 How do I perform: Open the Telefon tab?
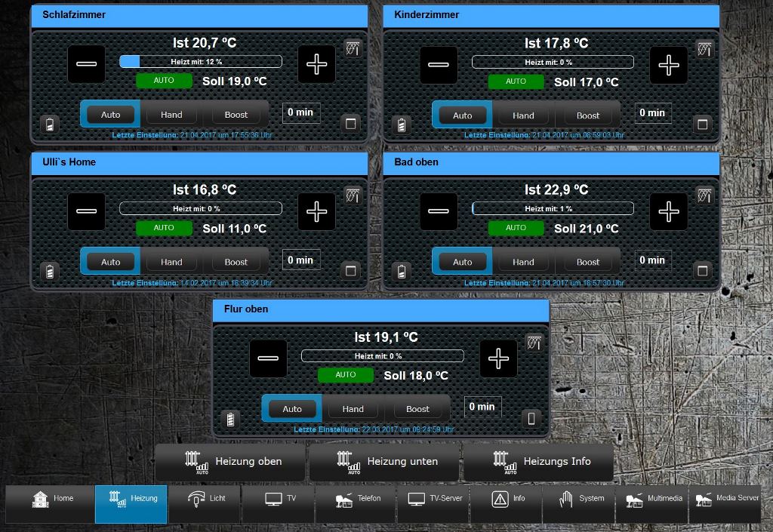point(356,503)
